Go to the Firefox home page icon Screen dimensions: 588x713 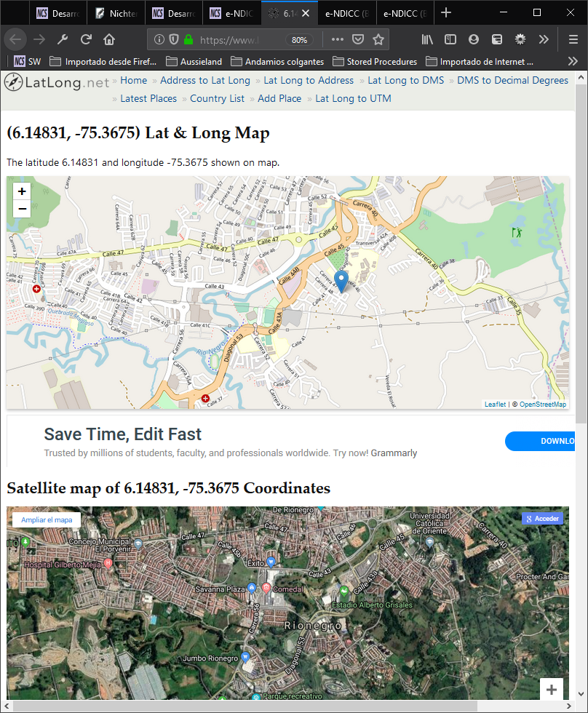[x=109, y=39]
